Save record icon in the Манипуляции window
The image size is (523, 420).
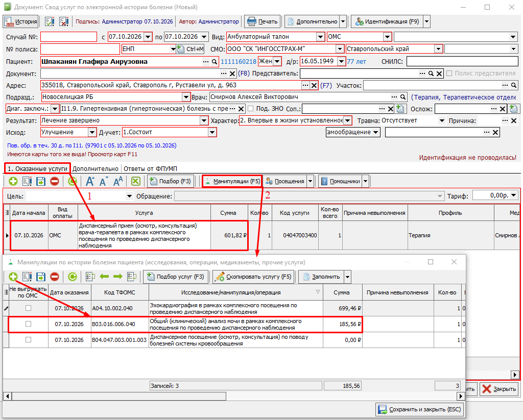pyautogui.click(x=41, y=277)
